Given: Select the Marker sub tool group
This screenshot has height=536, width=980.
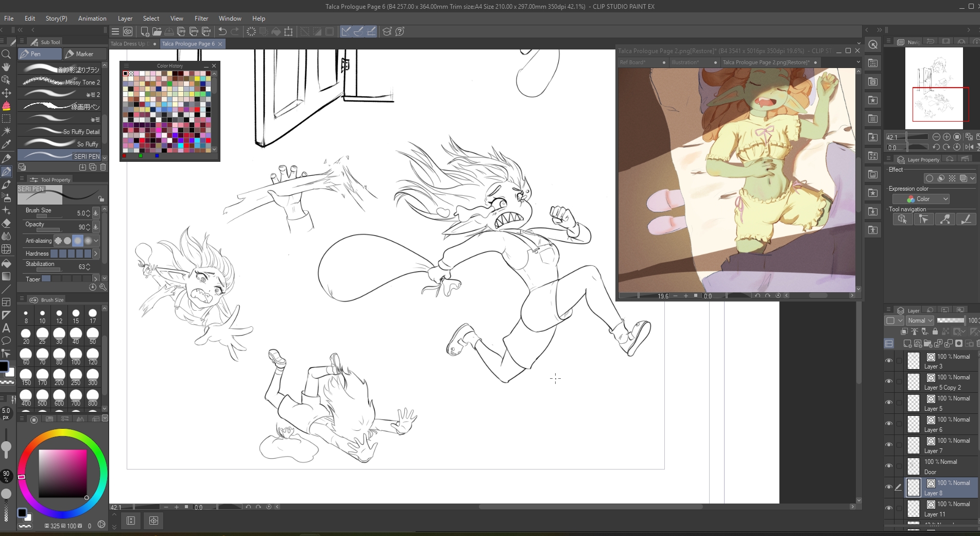Looking at the screenshot, I should click(x=84, y=54).
